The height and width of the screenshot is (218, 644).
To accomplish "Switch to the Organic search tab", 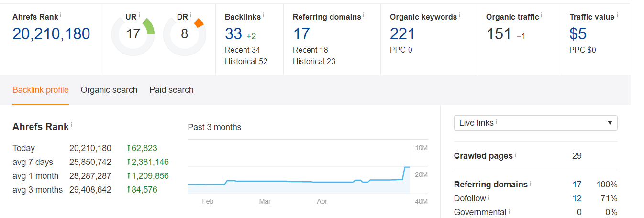I will [109, 90].
